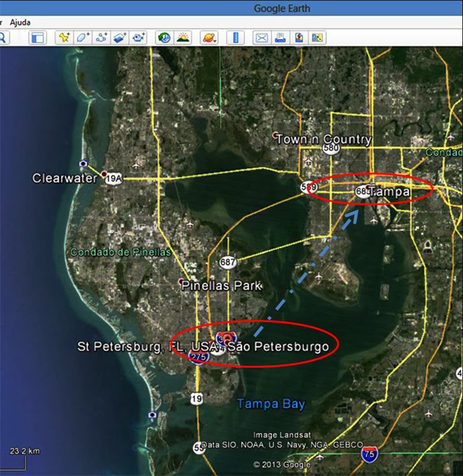Select the Add Path tool
The image size is (463, 476).
(x=102, y=38)
